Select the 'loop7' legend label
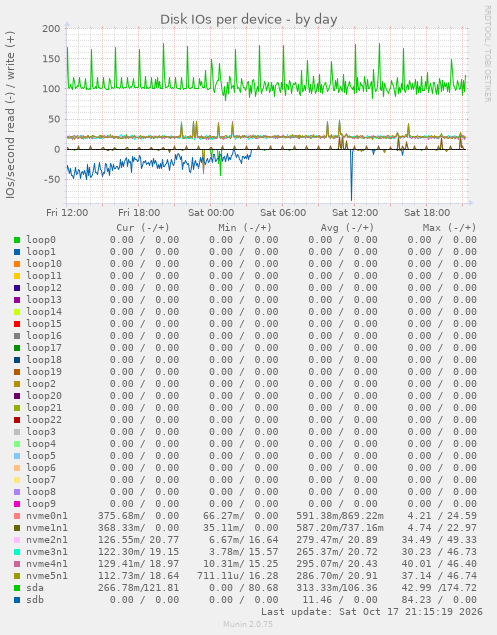 pyautogui.click(x=41, y=480)
